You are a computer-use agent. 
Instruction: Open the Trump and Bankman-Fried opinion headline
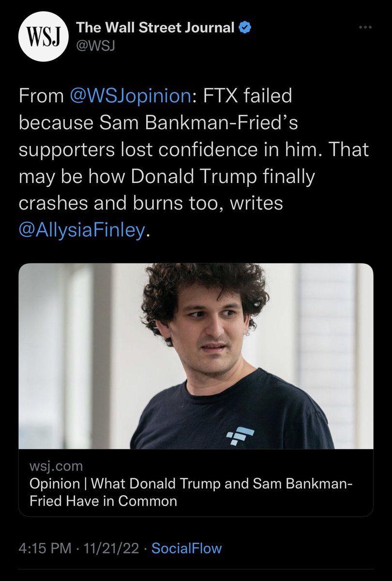[191, 483]
